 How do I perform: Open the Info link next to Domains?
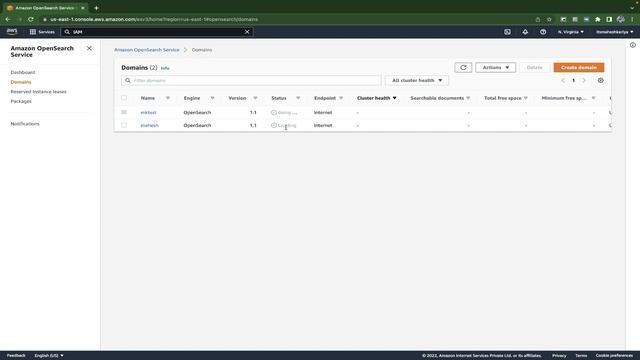(165, 68)
